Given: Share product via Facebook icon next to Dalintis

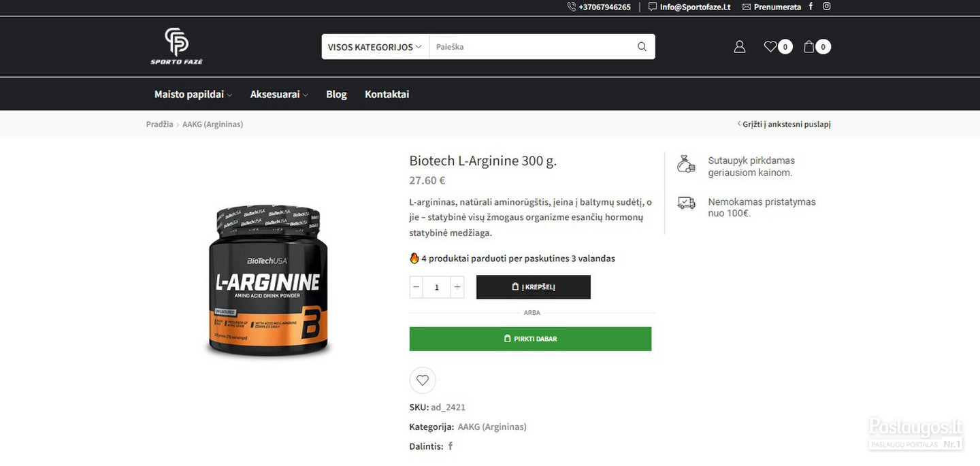Looking at the screenshot, I should click(x=450, y=446).
